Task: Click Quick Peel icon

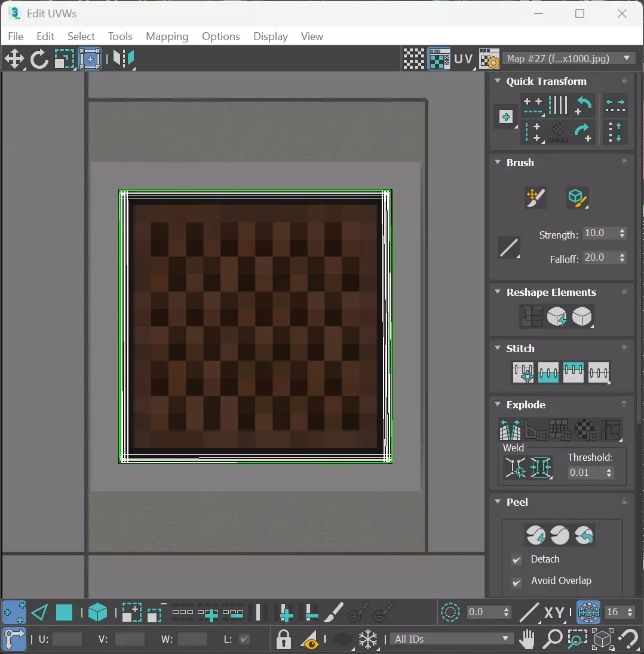Action: click(x=535, y=535)
